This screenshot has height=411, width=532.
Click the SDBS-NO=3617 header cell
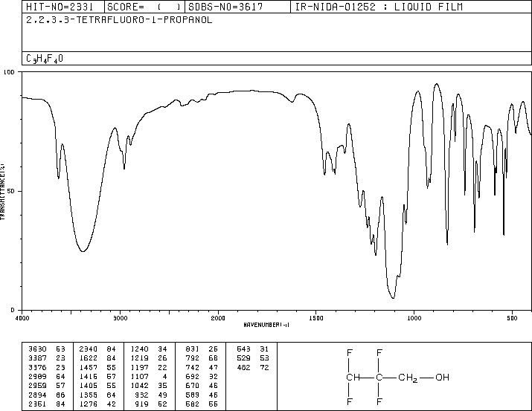click(237, 7)
